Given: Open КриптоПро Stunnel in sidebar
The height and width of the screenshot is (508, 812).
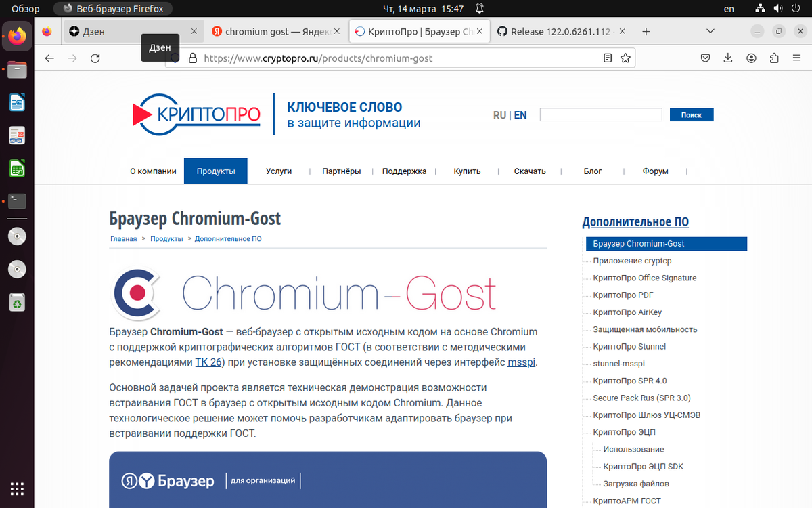Looking at the screenshot, I should click(x=629, y=346).
